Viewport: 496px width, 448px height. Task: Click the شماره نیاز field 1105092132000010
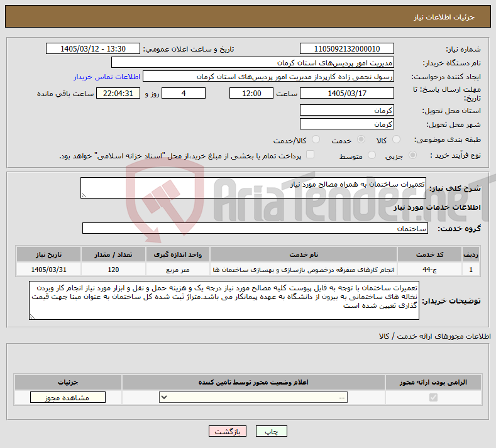tap(346, 48)
